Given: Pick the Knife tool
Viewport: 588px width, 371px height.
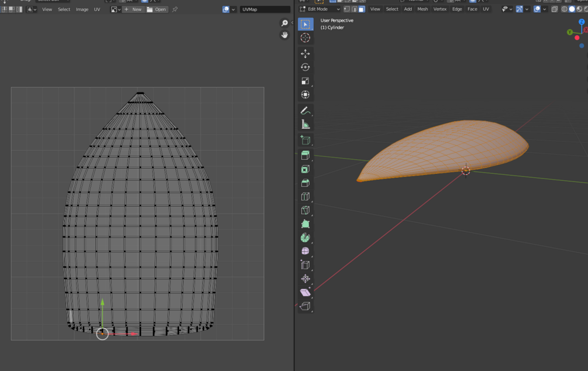Looking at the screenshot, I should point(305,210).
